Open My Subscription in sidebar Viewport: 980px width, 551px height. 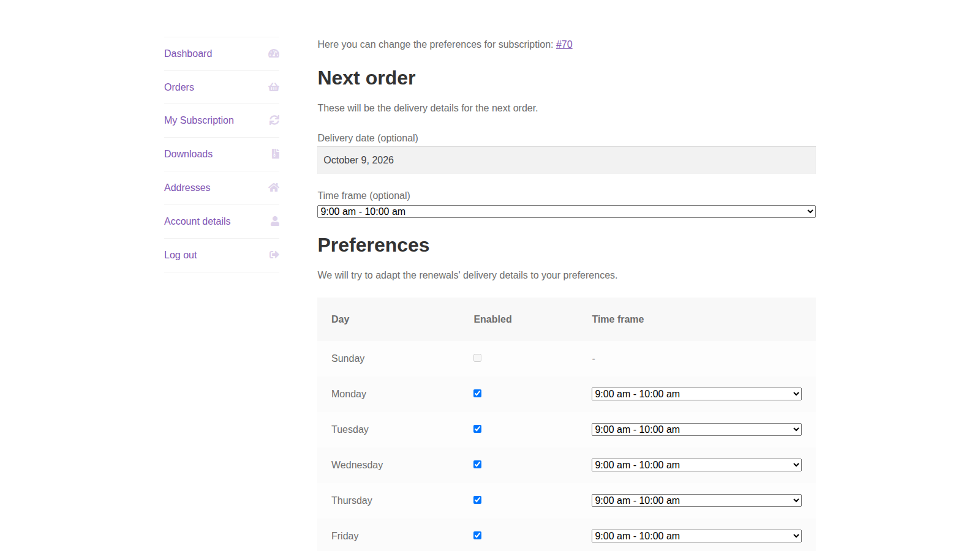[199, 121]
